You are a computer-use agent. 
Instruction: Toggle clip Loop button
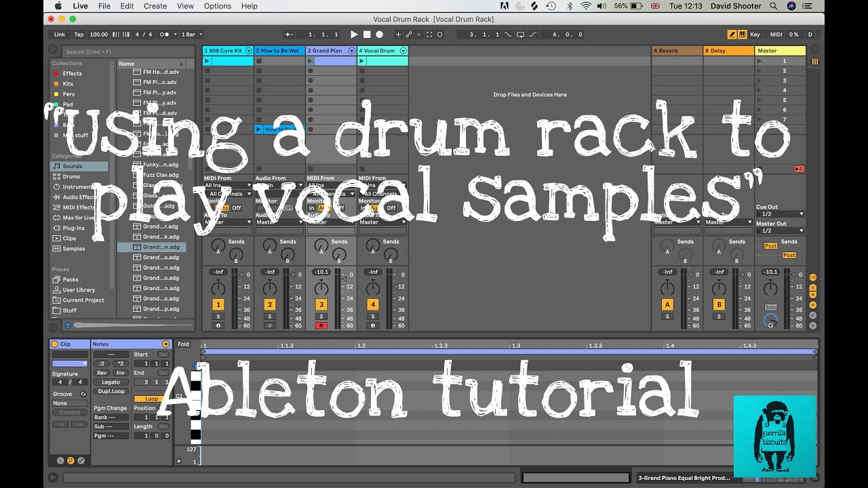click(x=151, y=399)
